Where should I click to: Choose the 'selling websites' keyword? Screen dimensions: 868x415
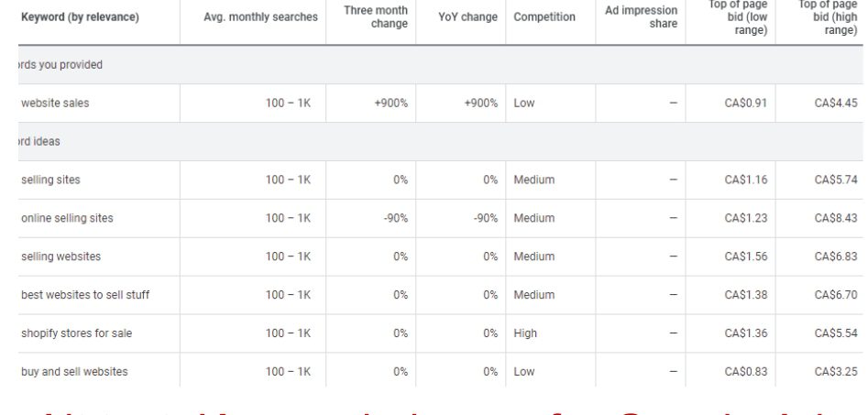point(59,257)
